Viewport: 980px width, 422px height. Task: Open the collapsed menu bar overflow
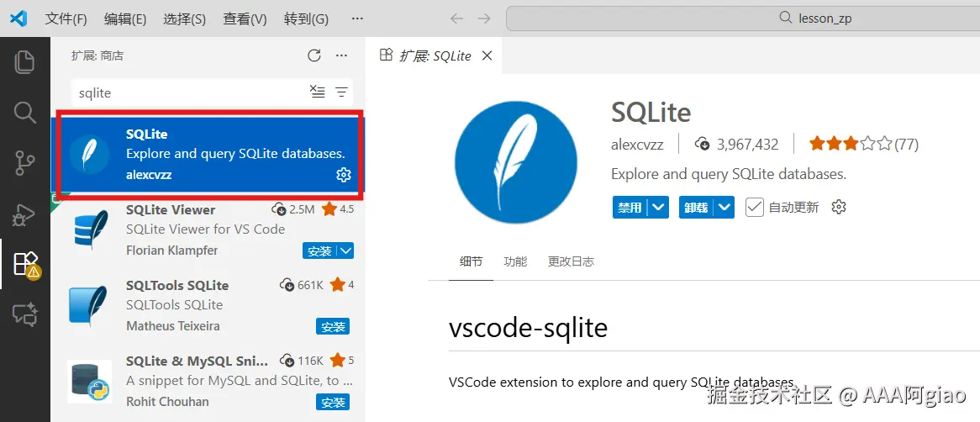tap(357, 18)
